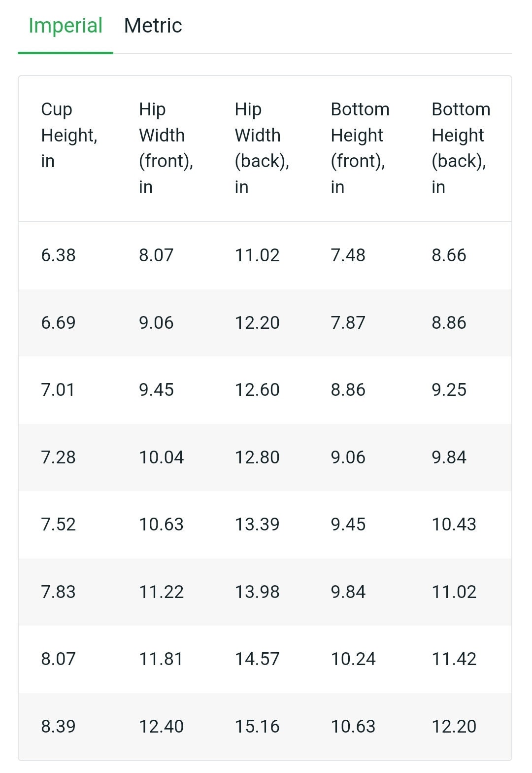Click the 12.40 hip width front value
532x773 pixels.
click(x=162, y=727)
